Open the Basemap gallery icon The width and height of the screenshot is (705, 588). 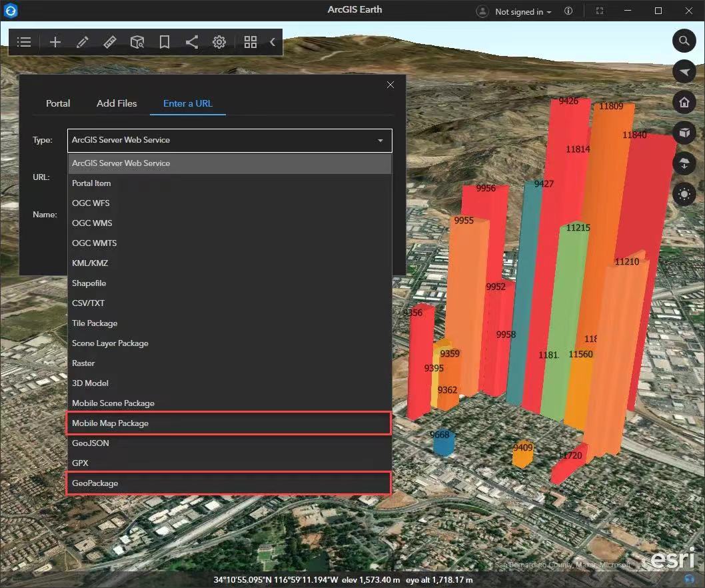251,42
